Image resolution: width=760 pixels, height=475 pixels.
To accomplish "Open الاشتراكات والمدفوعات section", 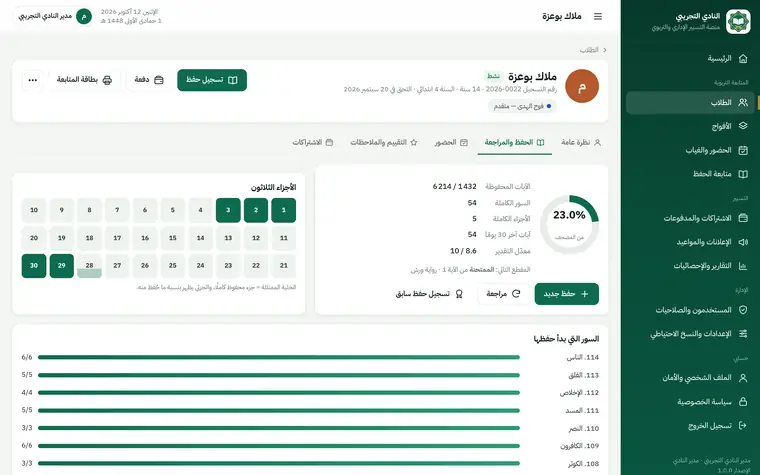I will coord(690,218).
